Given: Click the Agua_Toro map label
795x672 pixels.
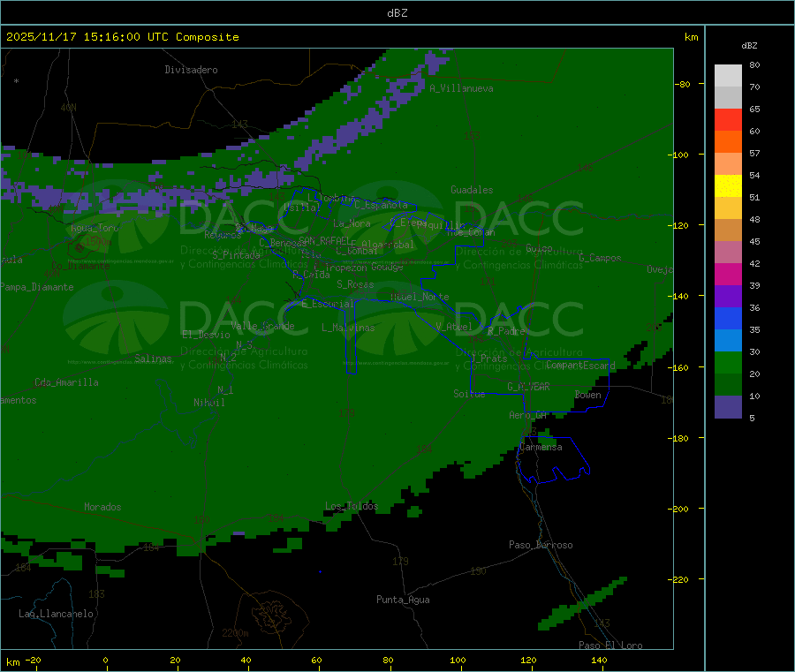Looking at the screenshot, I should pyautogui.click(x=95, y=228).
